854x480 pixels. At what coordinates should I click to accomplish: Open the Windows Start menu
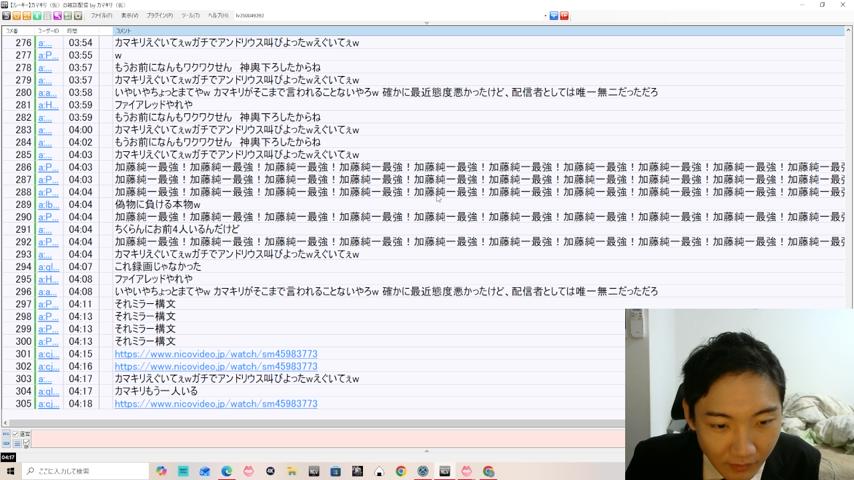tap(10, 471)
